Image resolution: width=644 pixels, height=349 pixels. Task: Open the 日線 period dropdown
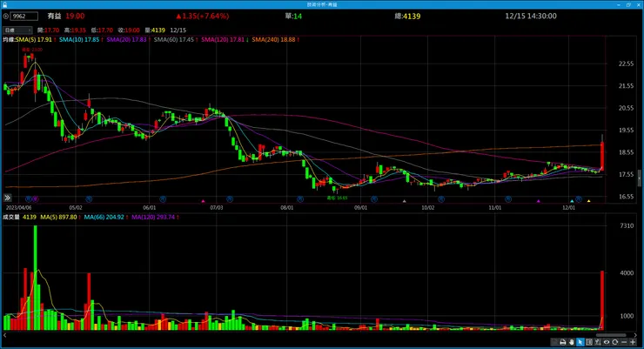pos(17,30)
